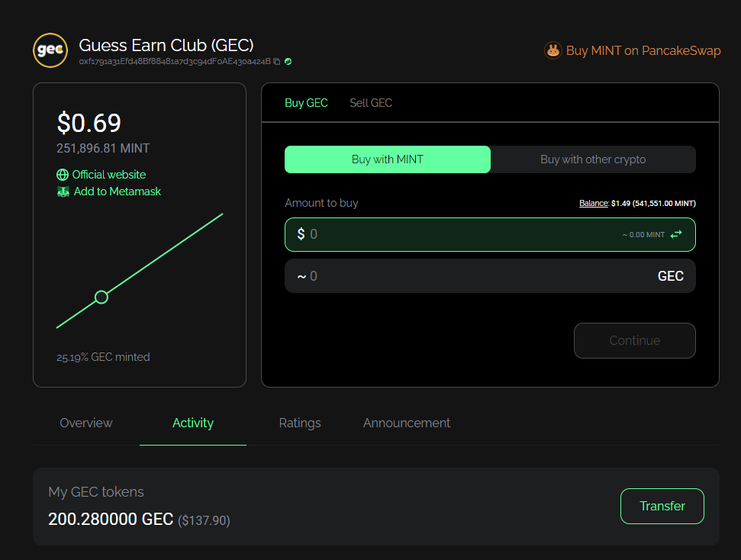Open the Ratings tab
The width and height of the screenshot is (741, 560).
tap(300, 423)
